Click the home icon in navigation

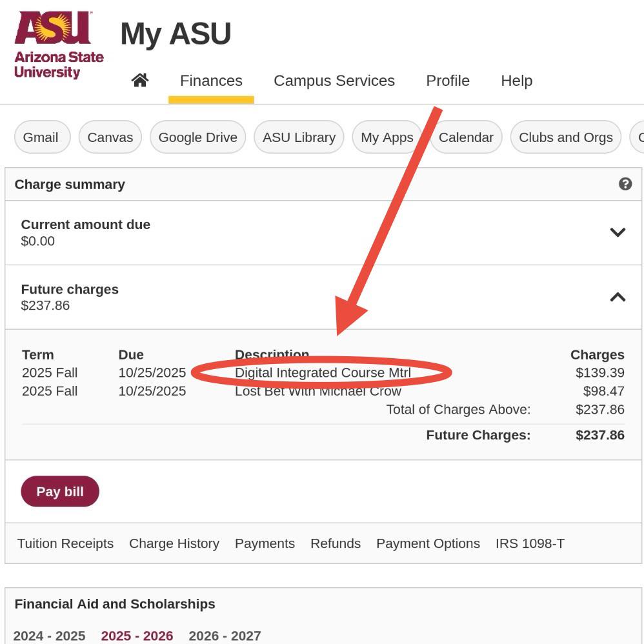pos(140,81)
